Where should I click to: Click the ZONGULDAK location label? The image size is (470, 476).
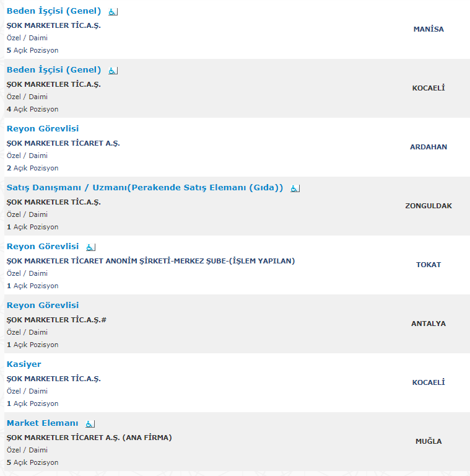429,206
